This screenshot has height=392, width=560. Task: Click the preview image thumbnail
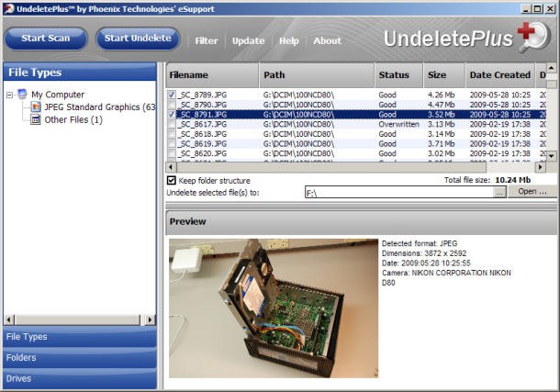274,308
